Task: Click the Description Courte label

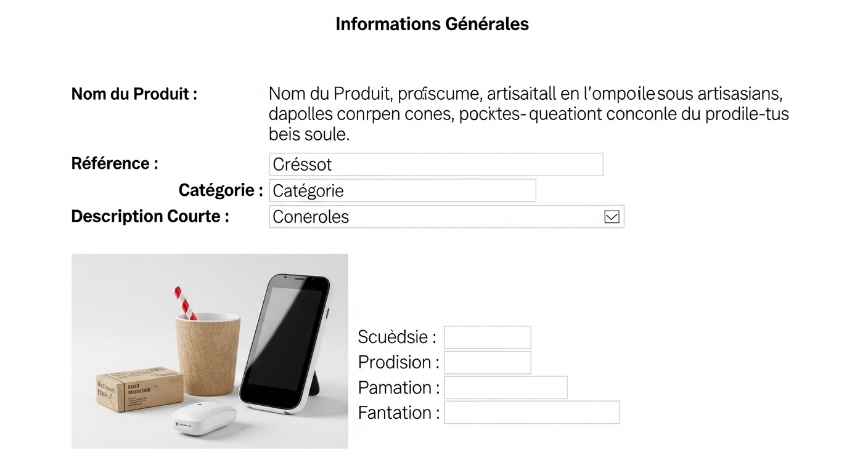Action: click(x=150, y=217)
